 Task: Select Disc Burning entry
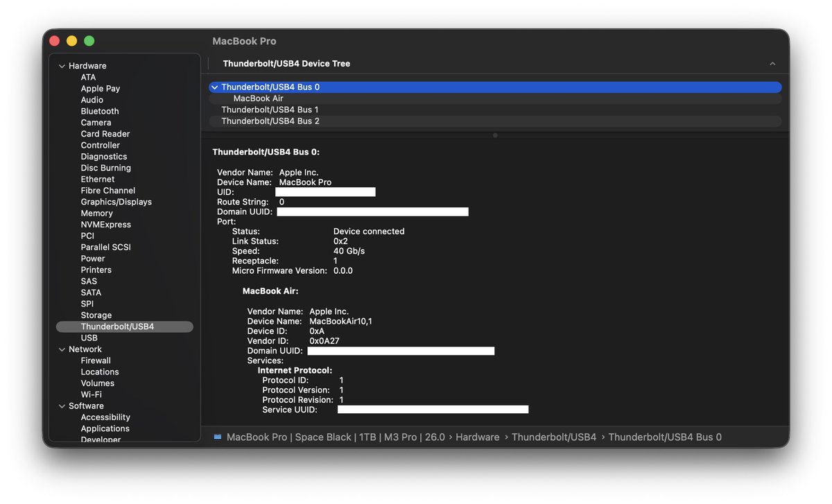point(106,168)
